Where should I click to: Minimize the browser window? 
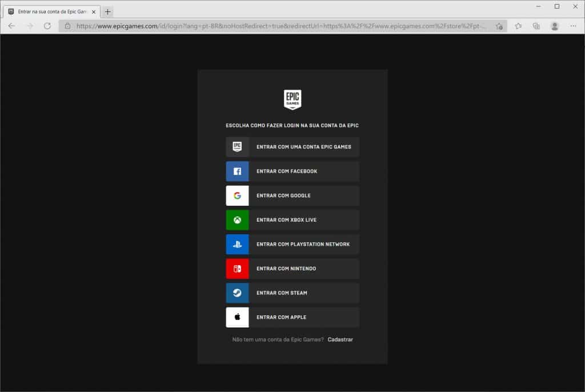pyautogui.click(x=538, y=6)
